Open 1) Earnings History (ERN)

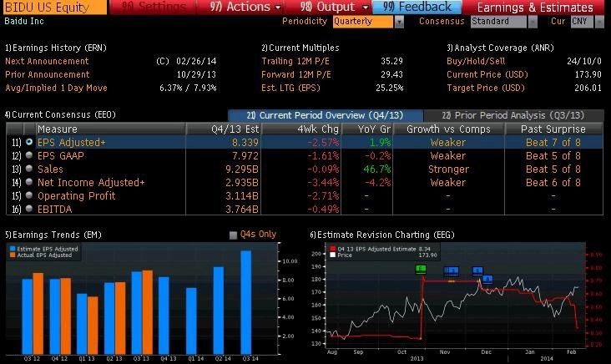56,48
